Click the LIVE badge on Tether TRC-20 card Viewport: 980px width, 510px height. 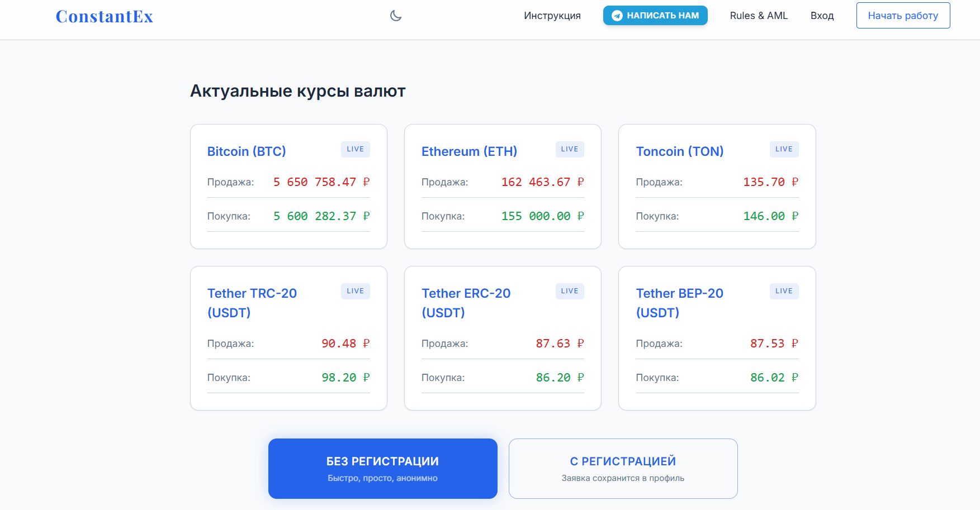tap(356, 291)
